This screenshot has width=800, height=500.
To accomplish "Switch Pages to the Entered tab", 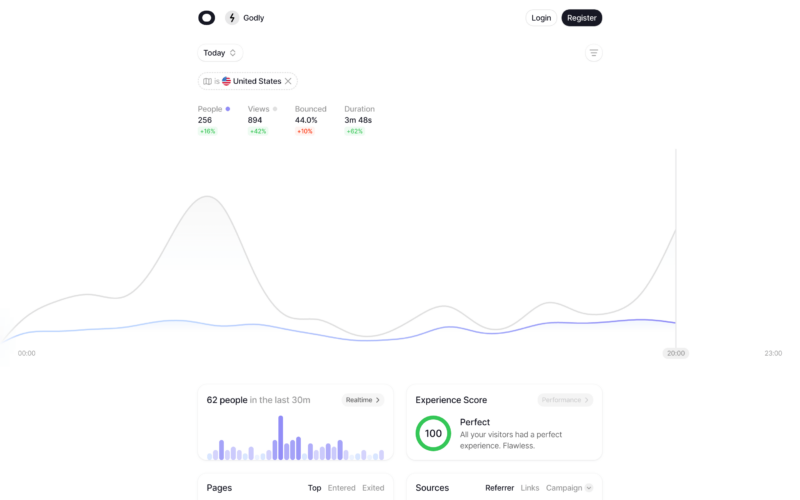I will click(341, 488).
